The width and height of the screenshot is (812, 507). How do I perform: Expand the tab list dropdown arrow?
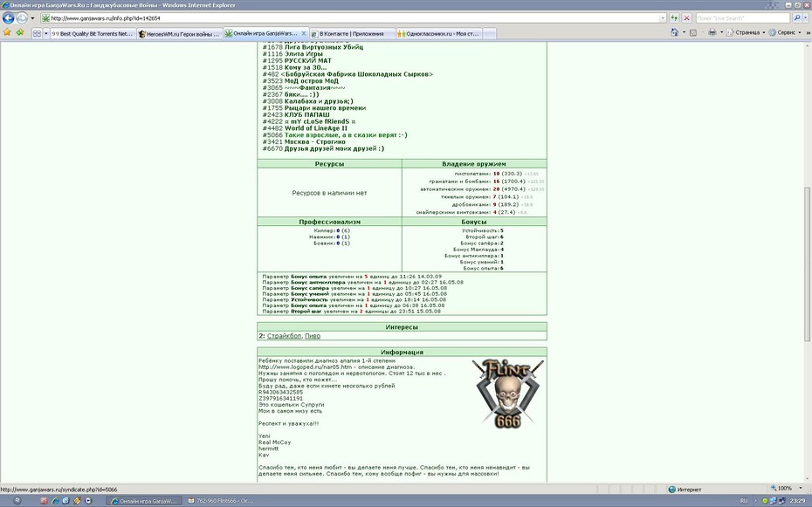click(x=46, y=34)
